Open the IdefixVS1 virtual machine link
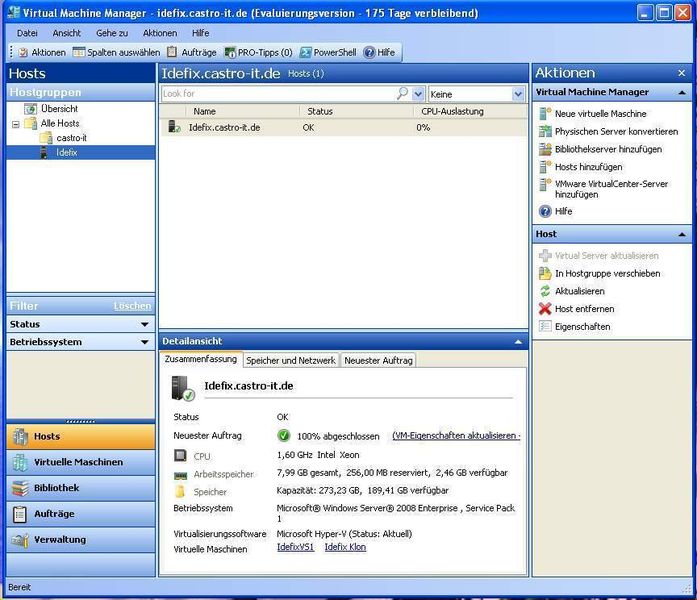 click(x=295, y=548)
